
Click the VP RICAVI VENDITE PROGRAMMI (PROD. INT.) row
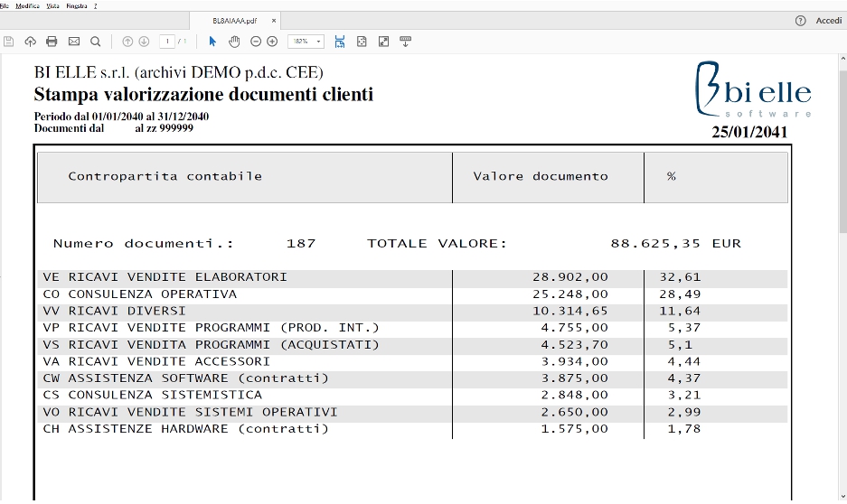point(412,328)
